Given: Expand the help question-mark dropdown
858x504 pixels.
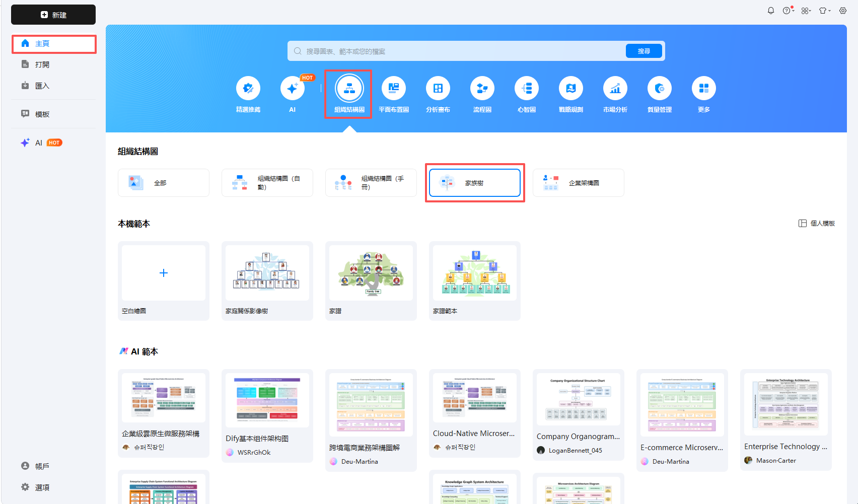Looking at the screenshot, I should (788, 10).
